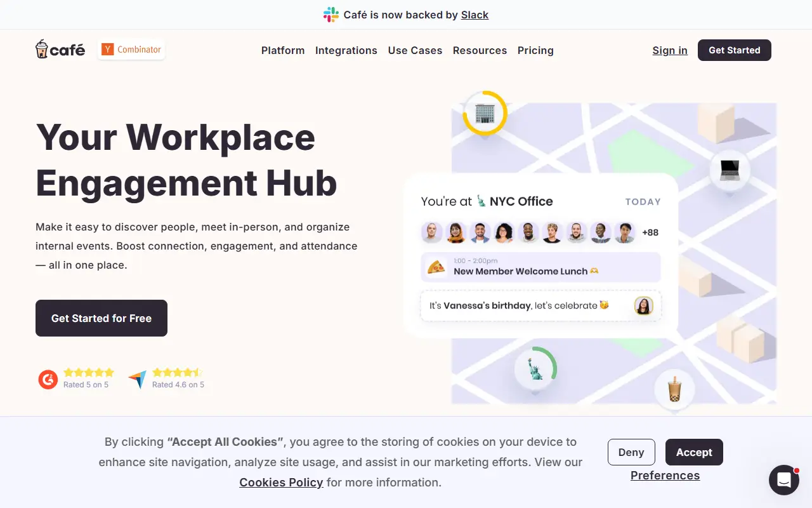Go to the café logo homepage
This screenshot has height=508, width=812.
pyautogui.click(x=60, y=50)
